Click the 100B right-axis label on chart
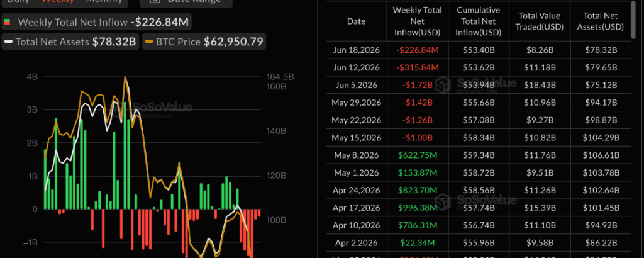644x258 pixels. pos(277,220)
